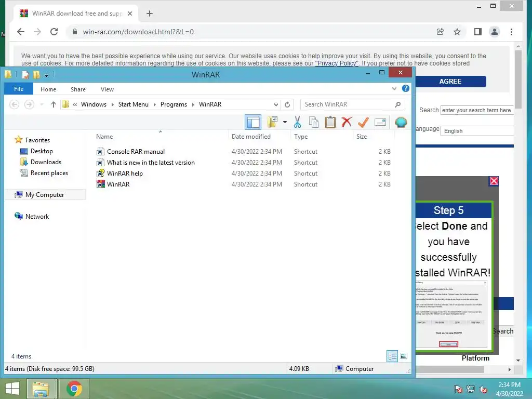532x399 pixels.
Task: Expand the arrow after Start Menu breadcrumb
Action: click(154, 104)
